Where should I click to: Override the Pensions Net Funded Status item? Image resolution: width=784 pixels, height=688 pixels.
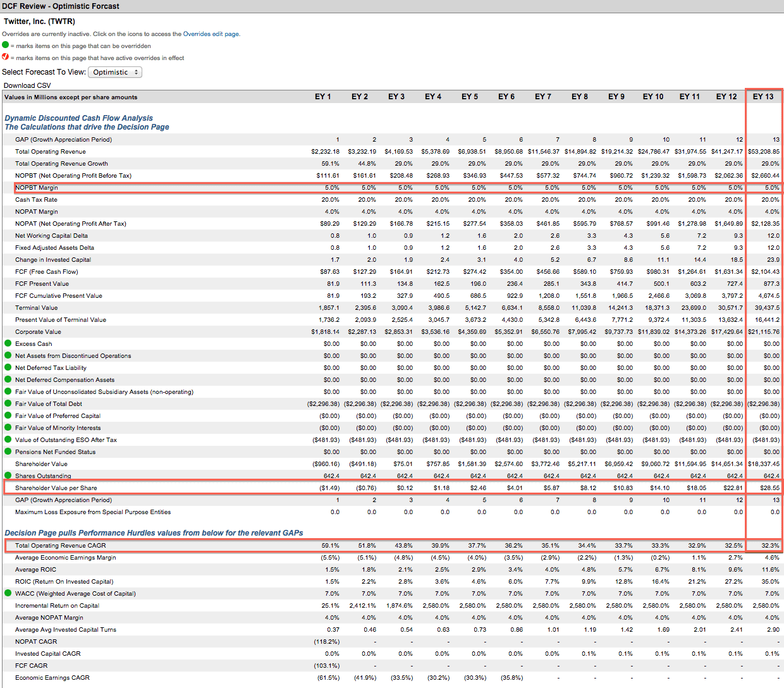pos(8,451)
